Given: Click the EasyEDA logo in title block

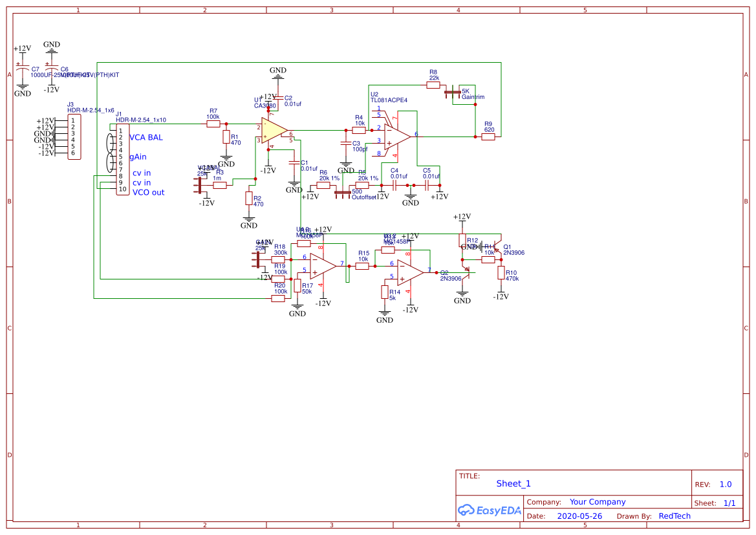Looking at the screenshot, I should 490,510.
